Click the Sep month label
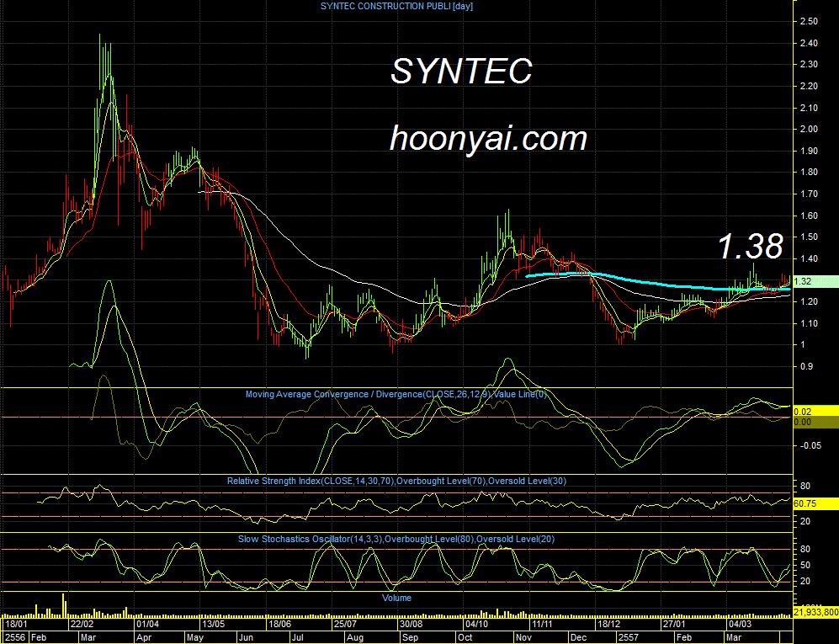This screenshot has width=839, height=644. coord(410,637)
